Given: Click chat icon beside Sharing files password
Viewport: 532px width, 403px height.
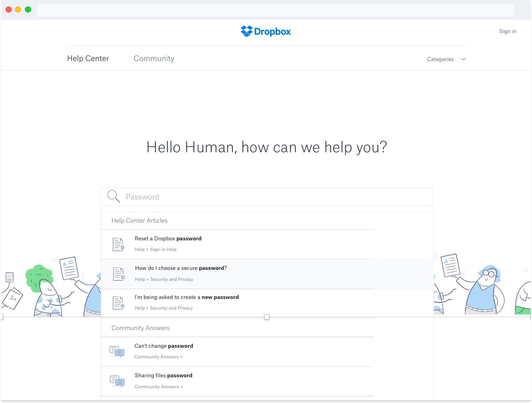Looking at the screenshot, I should click(117, 381).
